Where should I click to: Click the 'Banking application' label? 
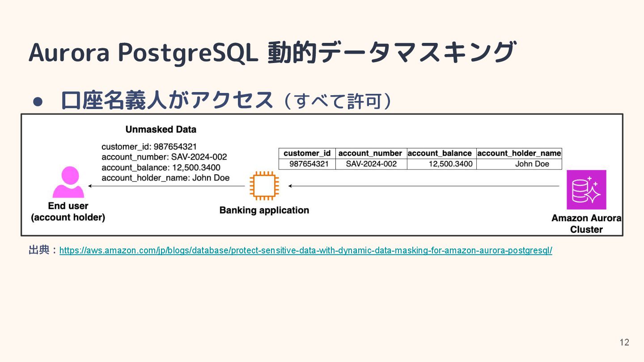click(264, 210)
